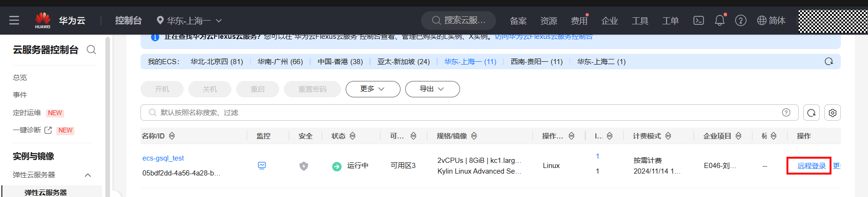Screen dimensions: 868x197
Task: Collapse the 弹性云服务器 sidebar group
Action: tap(88, 175)
